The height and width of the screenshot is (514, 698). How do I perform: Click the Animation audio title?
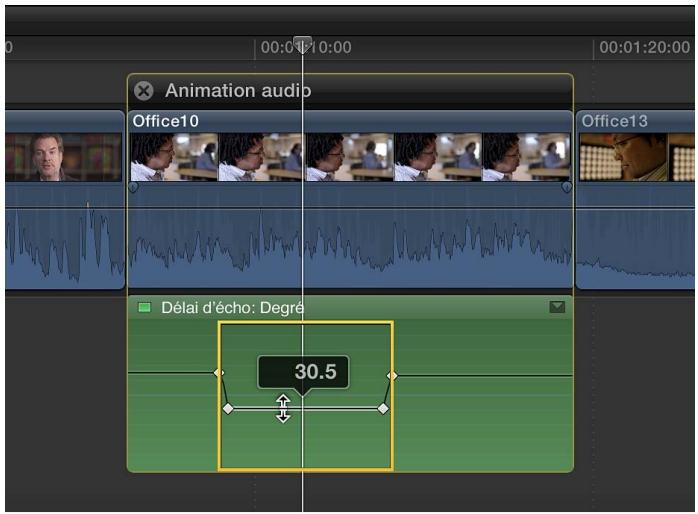click(238, 91)
